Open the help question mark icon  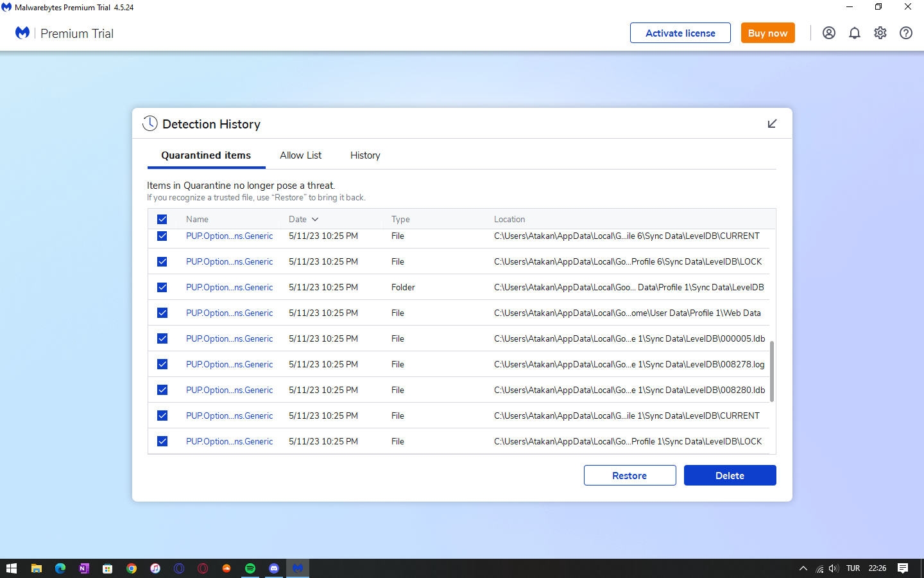pos(905,33)
